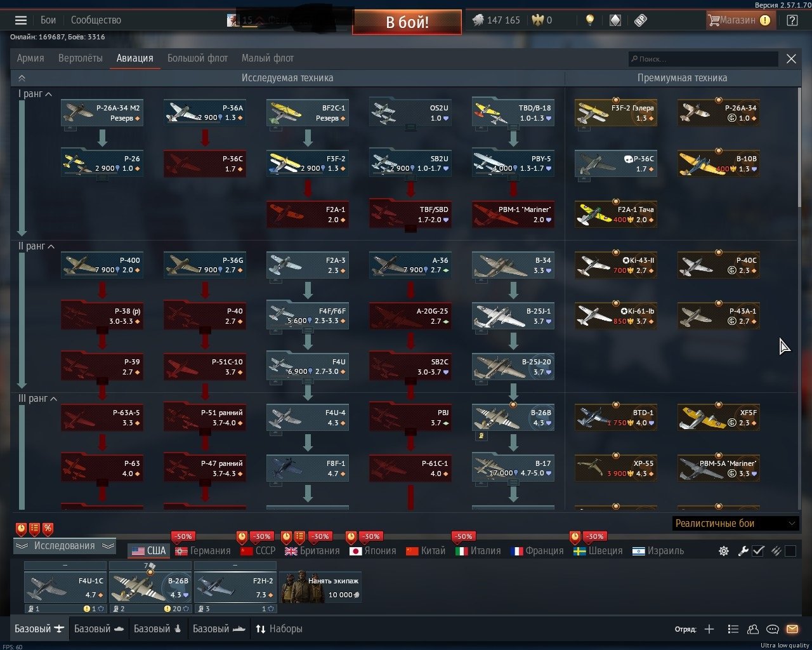Open the diamond warbonds icon

tap(615, 20)
